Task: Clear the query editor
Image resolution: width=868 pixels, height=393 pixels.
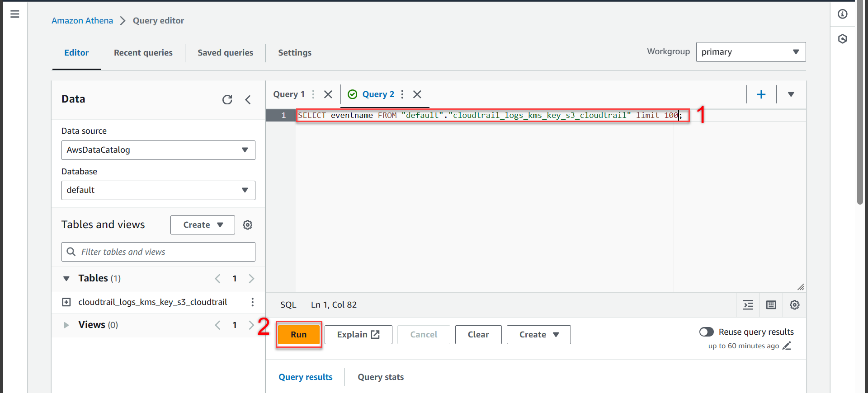Action: point(478,335)
